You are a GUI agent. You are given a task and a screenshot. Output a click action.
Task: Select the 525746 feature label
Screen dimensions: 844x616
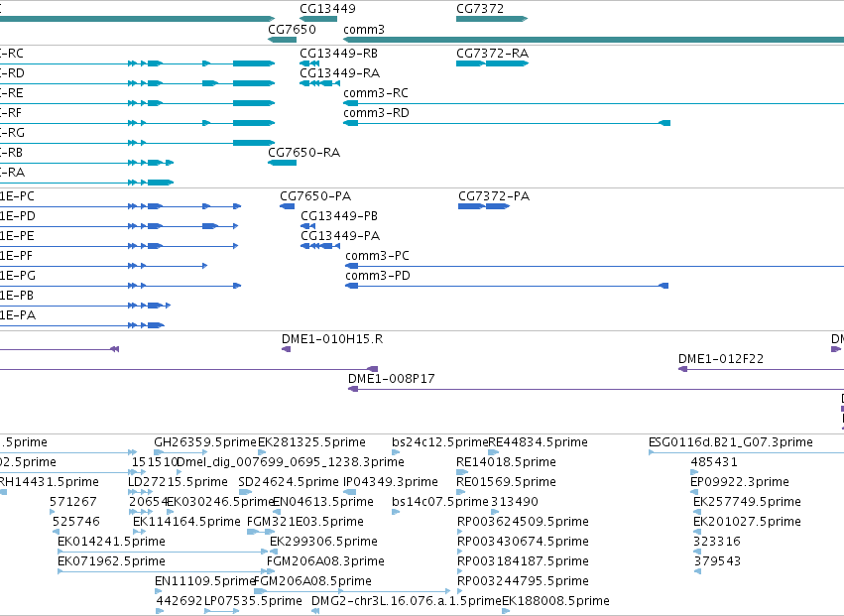76,521
